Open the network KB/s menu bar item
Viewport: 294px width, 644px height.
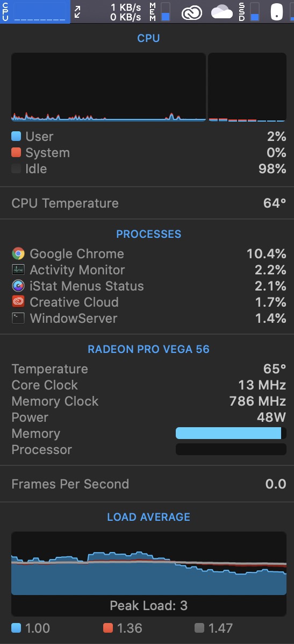pyautogui.click(x=107, y=12)
